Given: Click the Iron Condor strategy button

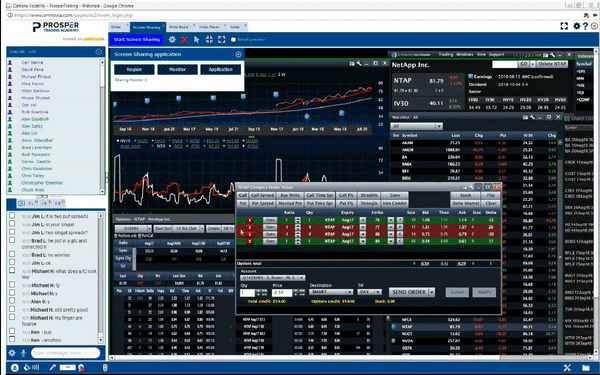Looking at the screenshot, I should point(394,204).
